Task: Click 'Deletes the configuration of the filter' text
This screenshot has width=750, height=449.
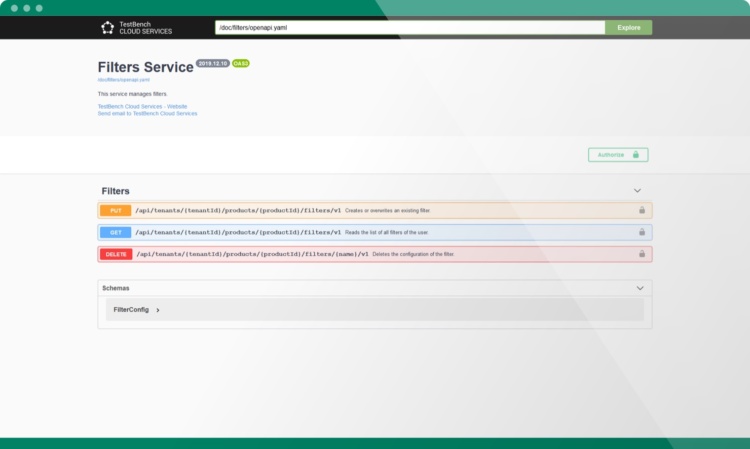Action: click(414, 254)
